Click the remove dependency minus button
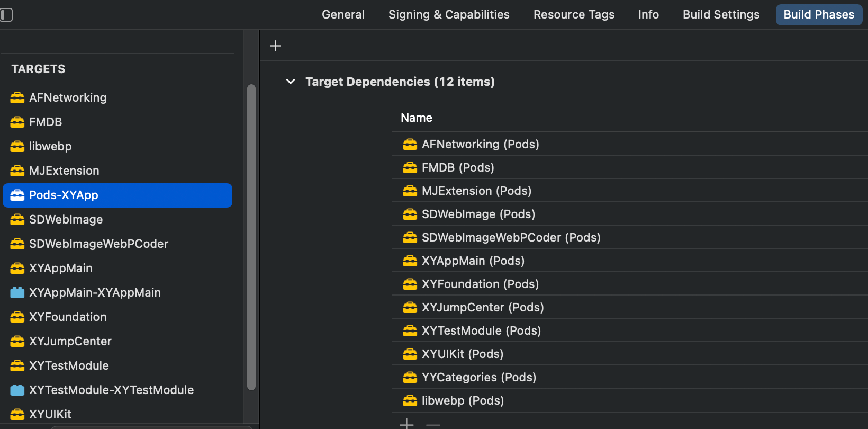The image size is (868, 429). [x=433, y=424]
